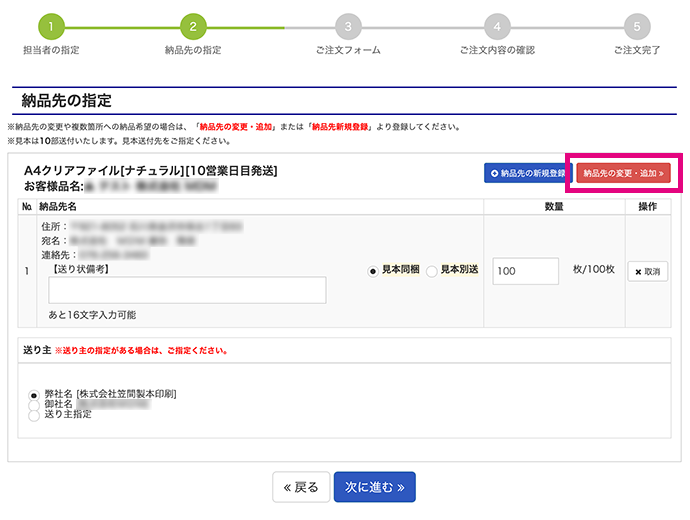This screenshot has height=520, width=690.
Task: Focus the 送り状備考 text field
Action: [x=187, y=290]
